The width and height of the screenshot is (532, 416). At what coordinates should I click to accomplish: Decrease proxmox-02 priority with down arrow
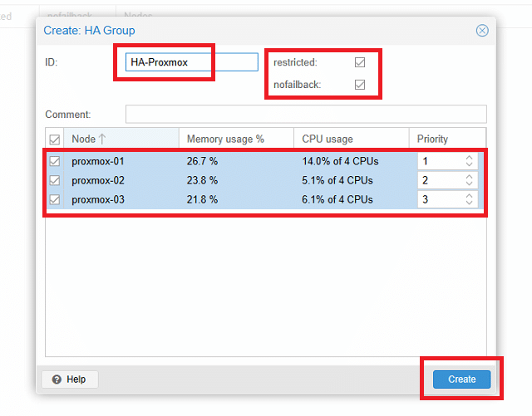[469, 184]
